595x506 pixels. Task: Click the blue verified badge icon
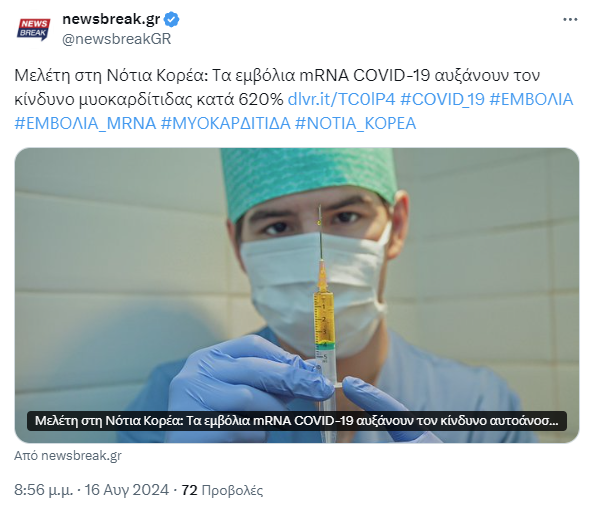(x=172, y=19)
